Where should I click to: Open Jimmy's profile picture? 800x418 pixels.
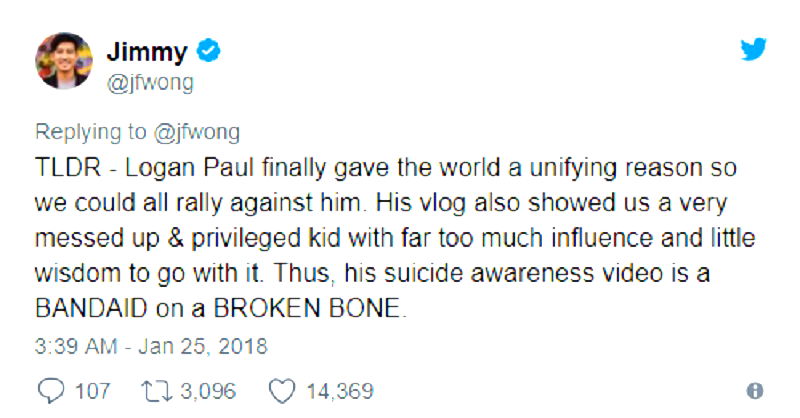pos(64,60)
